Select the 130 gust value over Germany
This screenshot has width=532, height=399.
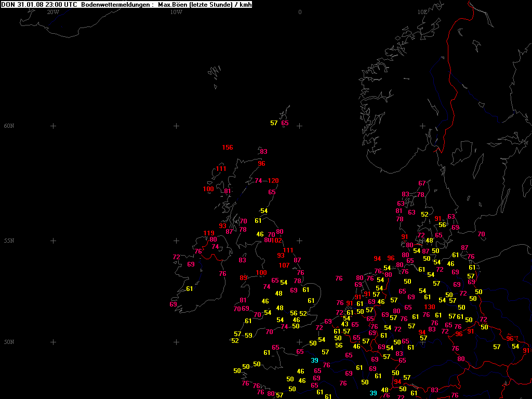[429, 307]
